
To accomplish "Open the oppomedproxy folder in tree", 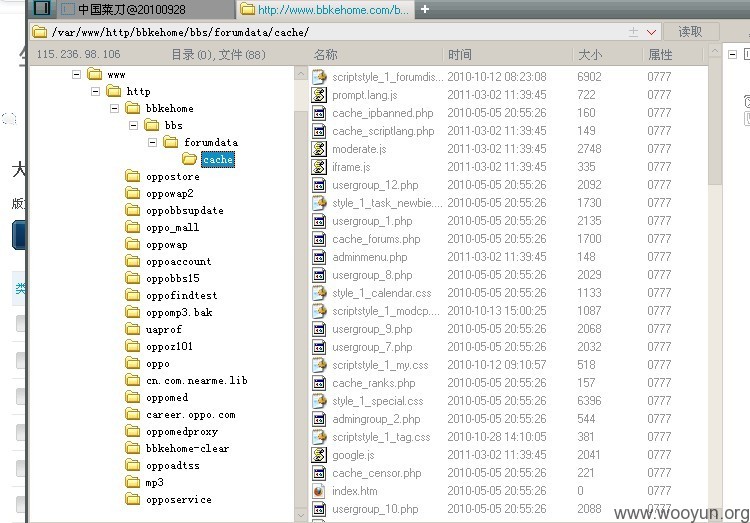I will (182, 432).
